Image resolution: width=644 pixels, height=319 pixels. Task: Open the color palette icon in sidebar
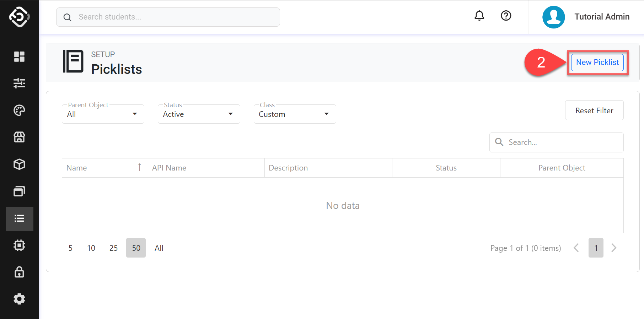[x=19, y=110]
